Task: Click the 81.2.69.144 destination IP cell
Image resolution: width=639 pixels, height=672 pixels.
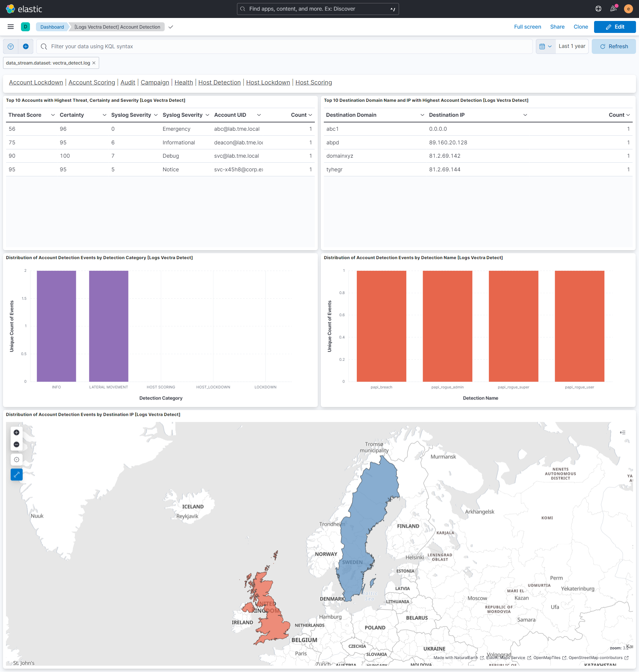Action: point(445,170)
